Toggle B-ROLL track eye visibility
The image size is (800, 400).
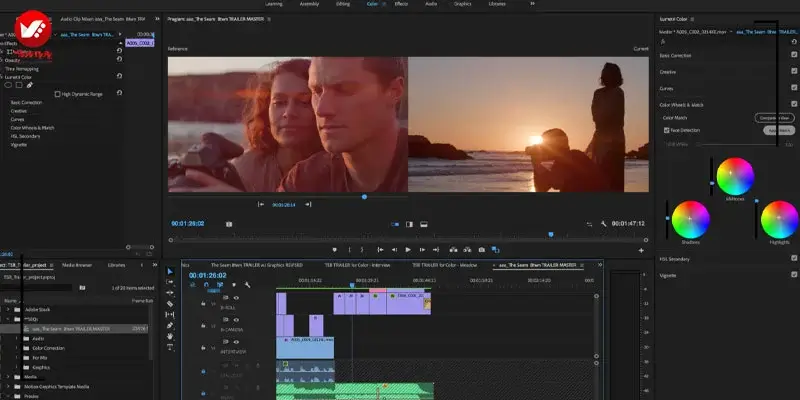pos(236,297)
